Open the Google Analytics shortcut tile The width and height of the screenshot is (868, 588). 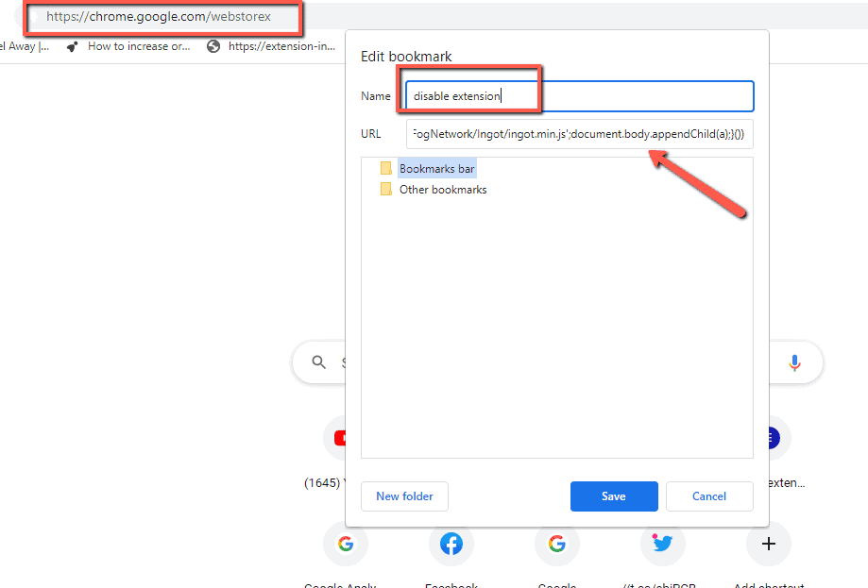(x=346, y=544)
